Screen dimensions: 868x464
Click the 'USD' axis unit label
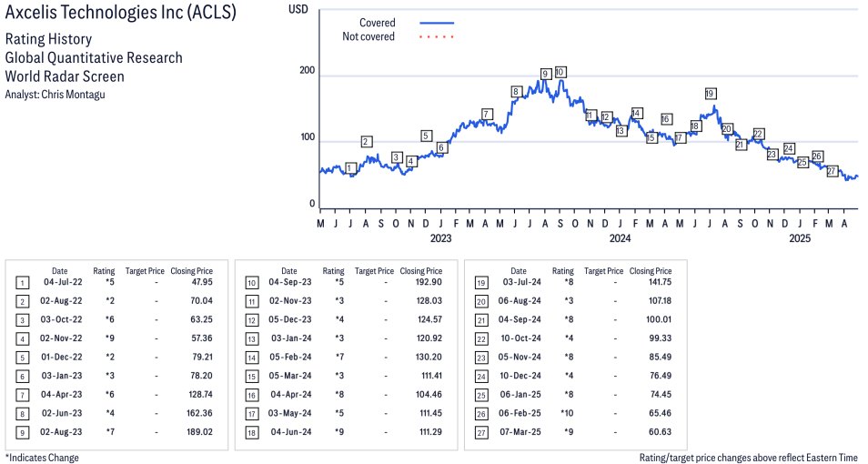click(x=298, y=9)
